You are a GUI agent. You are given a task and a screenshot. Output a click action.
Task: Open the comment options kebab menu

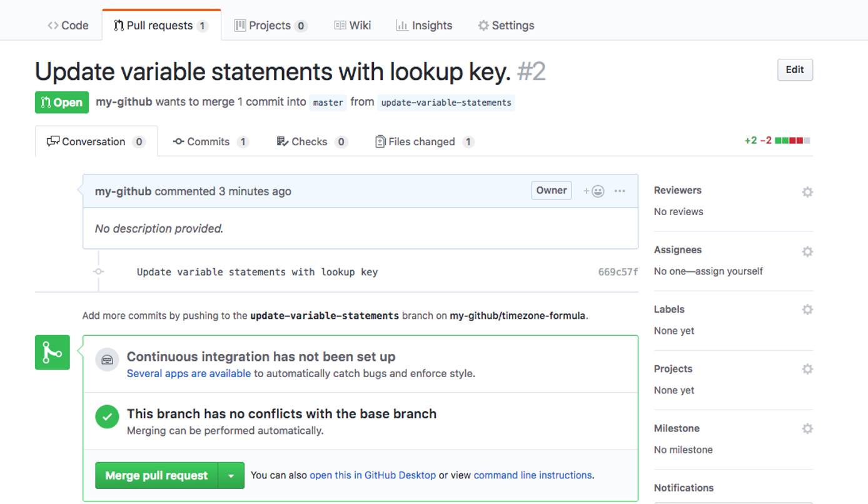point(620,190)
